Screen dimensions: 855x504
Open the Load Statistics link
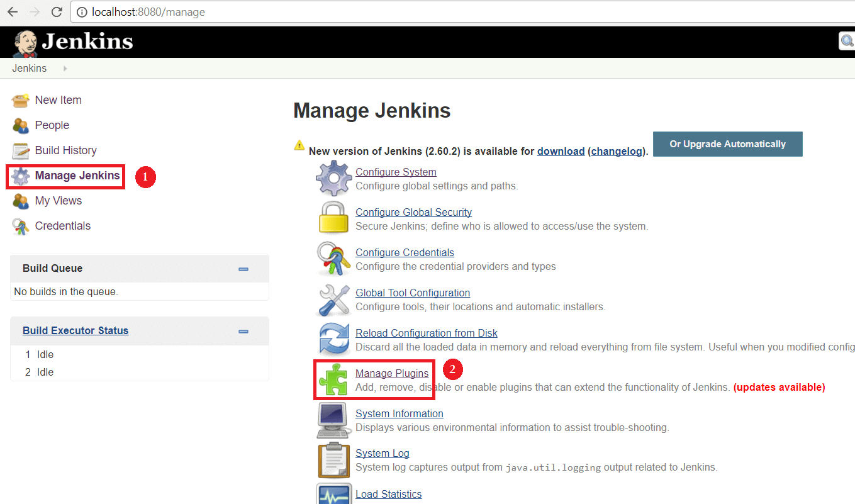(389, 494)
